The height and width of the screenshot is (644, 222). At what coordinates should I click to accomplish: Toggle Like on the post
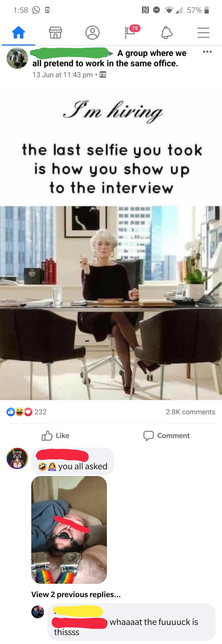coord(55,435)
